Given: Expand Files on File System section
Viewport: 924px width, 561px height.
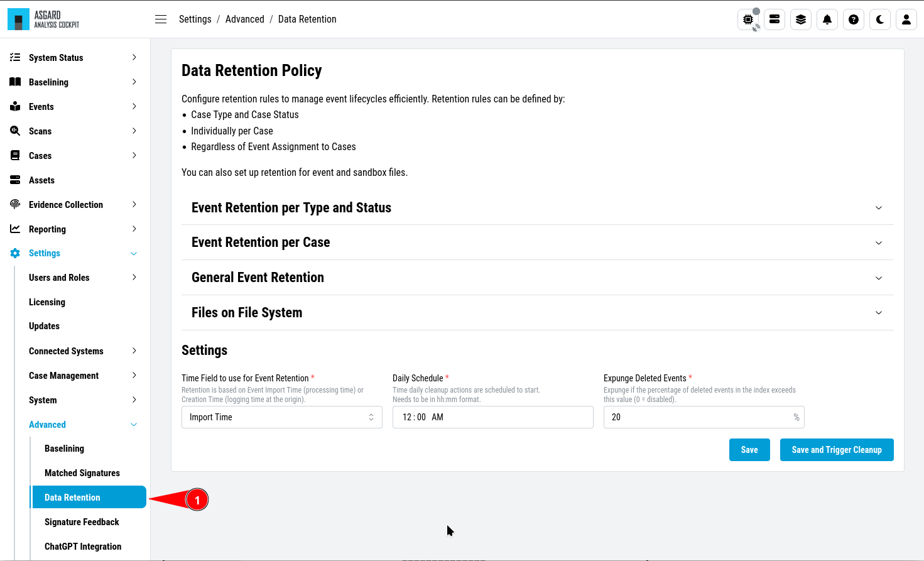Looking at the screenshot, I should [x=538, y=313].
